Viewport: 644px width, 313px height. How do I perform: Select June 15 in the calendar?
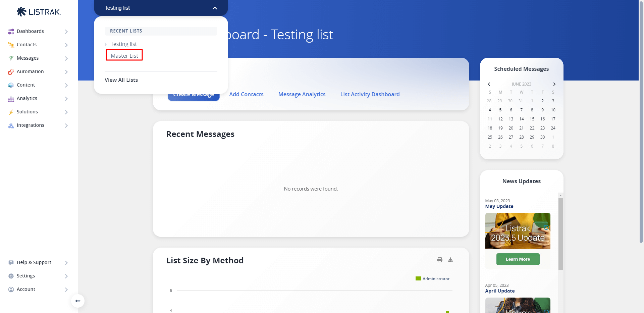[x=532, y=119]
